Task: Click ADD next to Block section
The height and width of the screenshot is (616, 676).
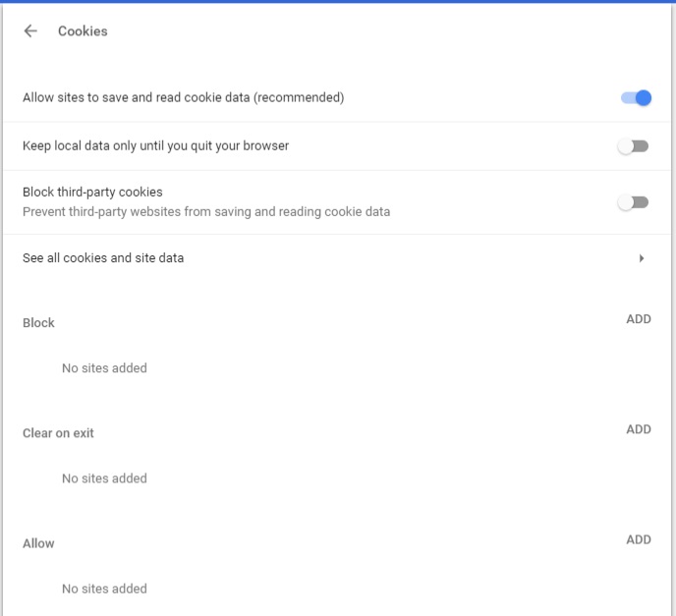Action: (639, 319)
